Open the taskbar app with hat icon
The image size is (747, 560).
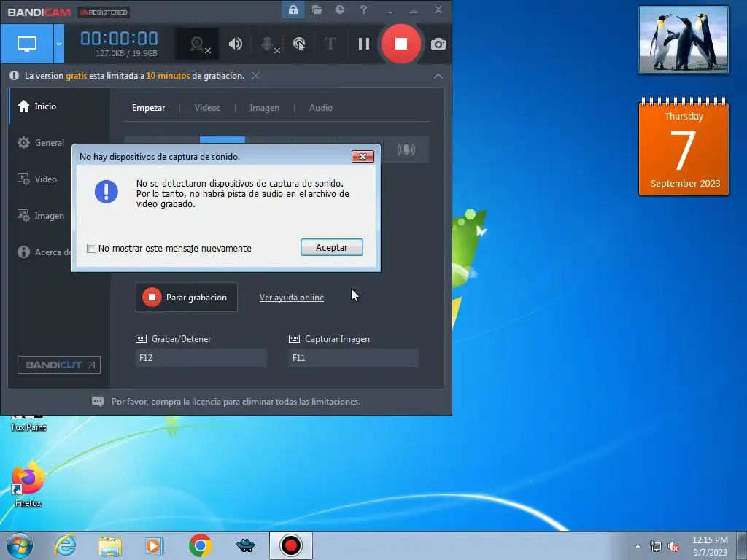pos(245,545)
